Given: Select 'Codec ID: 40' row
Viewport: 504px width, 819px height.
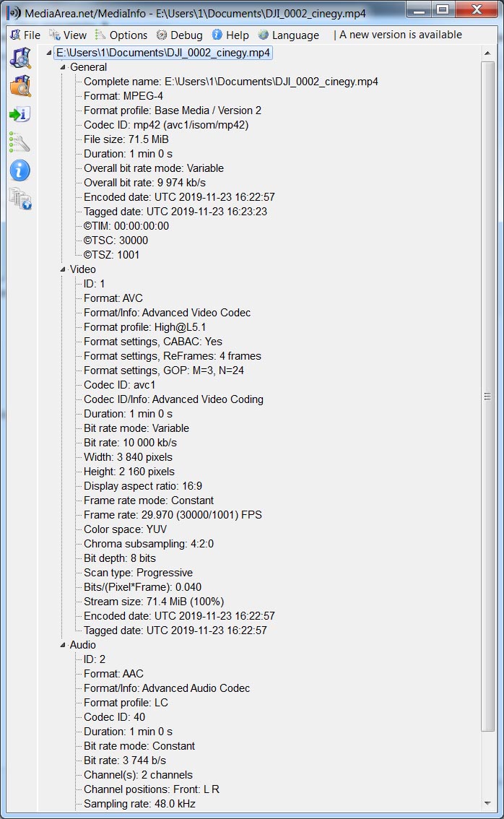Looking at the screenshot, I should tap(114, 718).
